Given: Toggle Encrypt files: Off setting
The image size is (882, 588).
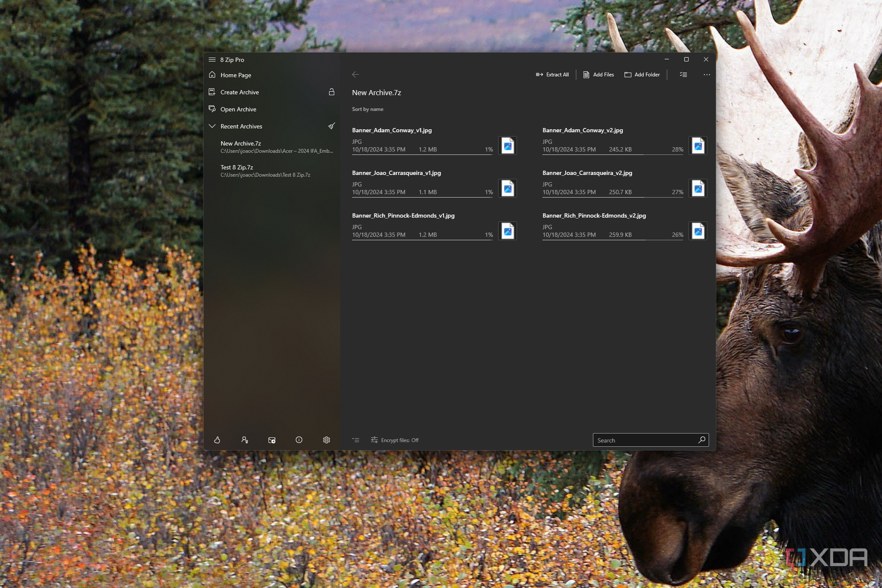Looking at the screenshot, I should coord(395,440).
